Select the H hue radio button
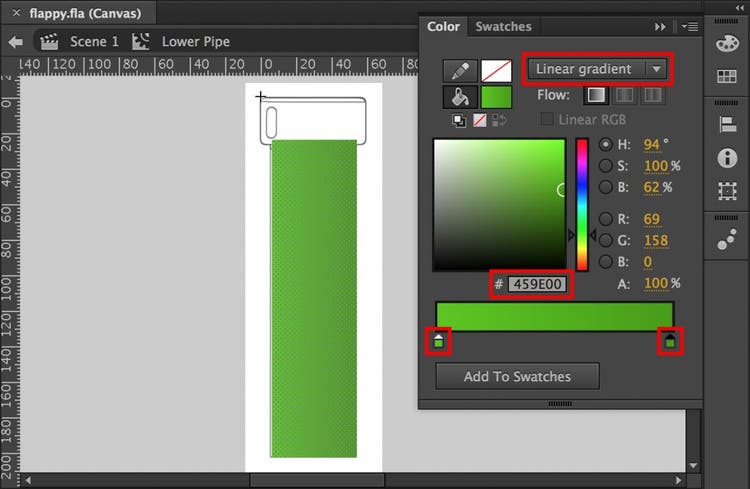Screen dimensions: 750x489 click(x=606, y=144)
